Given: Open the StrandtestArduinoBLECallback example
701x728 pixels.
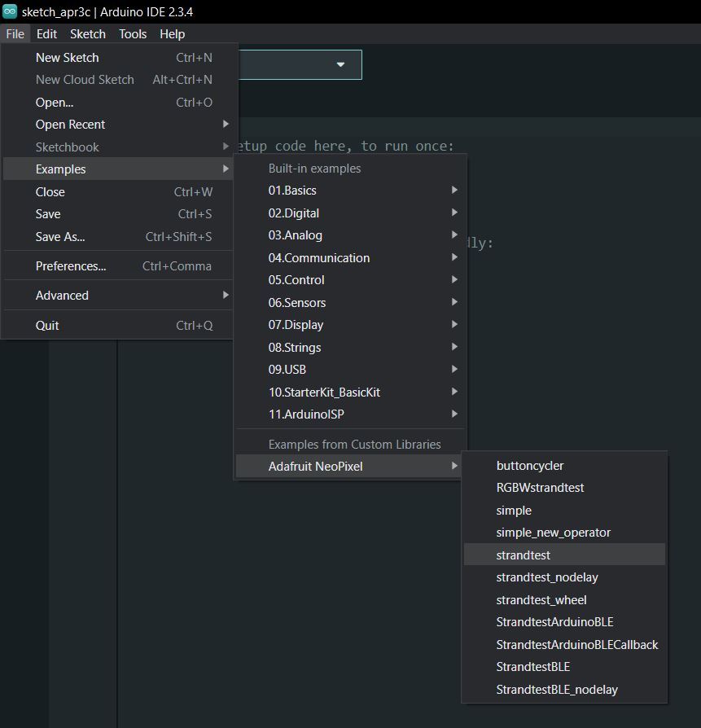Looking at the screenshot, I should pyautogui.click(x=564, y=644).
